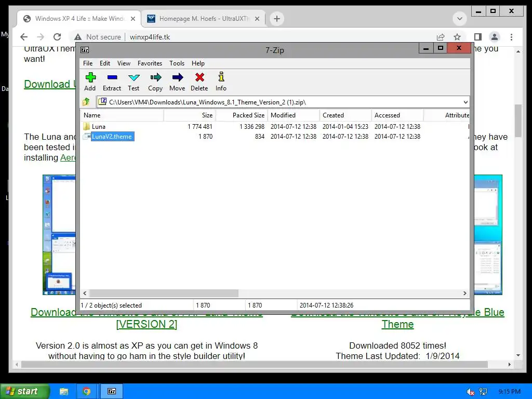Open the Info toolbar icon
This screenshot has width=532, height=399.
pyautogui.click(x=221, y=77)
